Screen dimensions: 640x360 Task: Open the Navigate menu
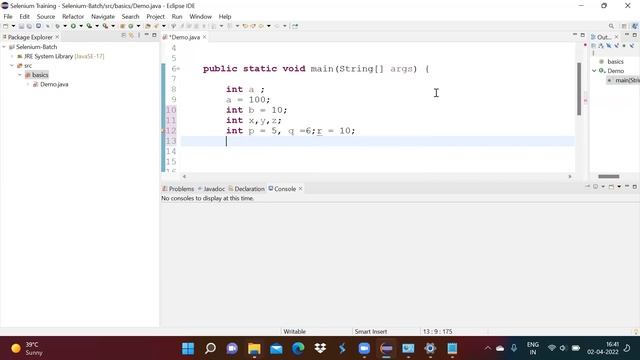[103, 17]
